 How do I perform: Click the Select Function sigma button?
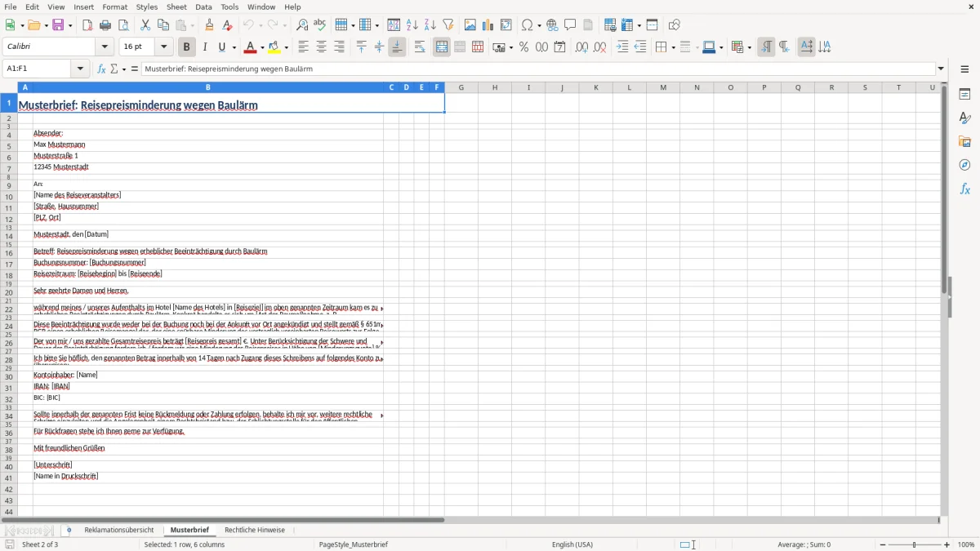pos(114,69)
